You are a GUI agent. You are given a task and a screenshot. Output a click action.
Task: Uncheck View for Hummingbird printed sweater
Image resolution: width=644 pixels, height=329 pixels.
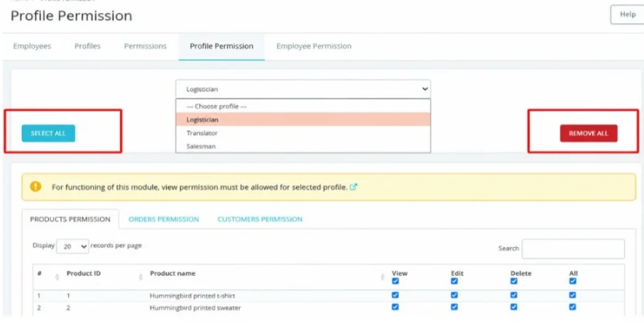[395, 307]
